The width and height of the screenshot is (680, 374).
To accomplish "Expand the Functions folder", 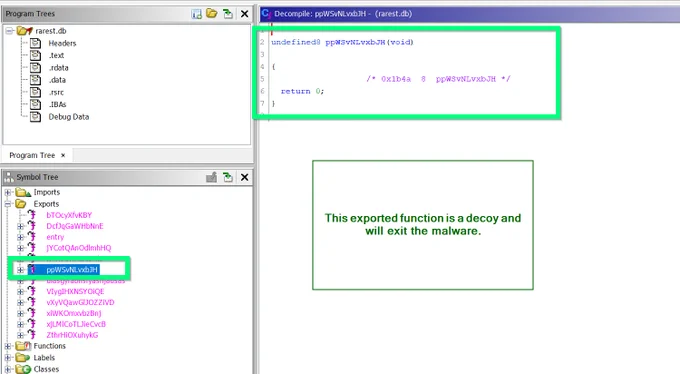I will [8, 346].
